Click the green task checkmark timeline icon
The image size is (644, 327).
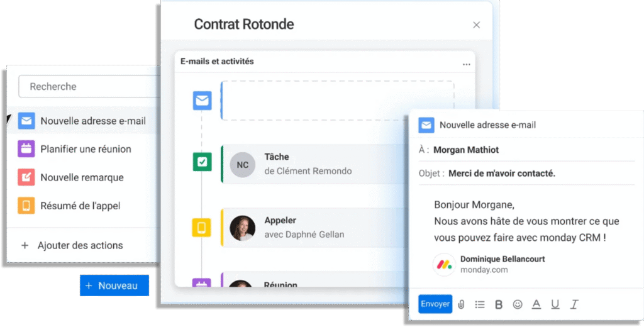coord(202,162)
